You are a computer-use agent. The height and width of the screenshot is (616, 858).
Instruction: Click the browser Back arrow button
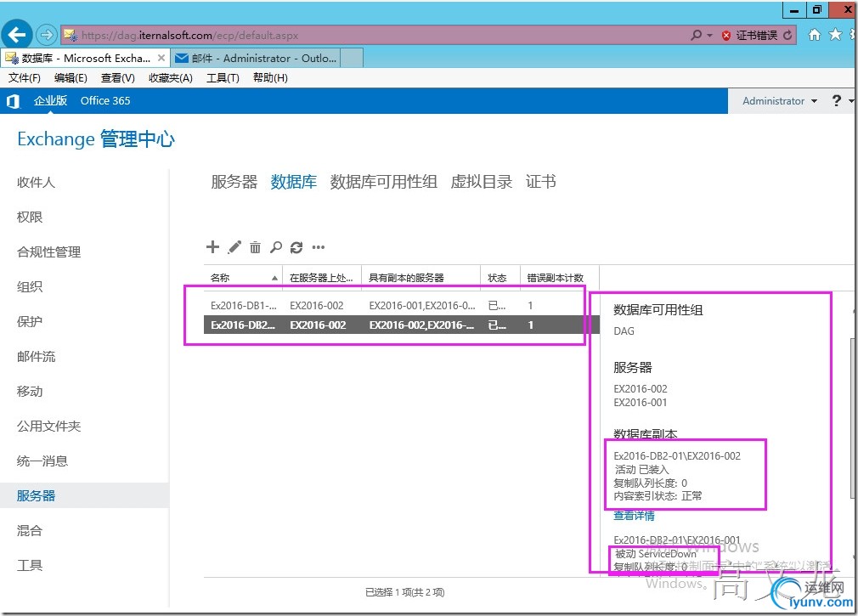[16, 35]
